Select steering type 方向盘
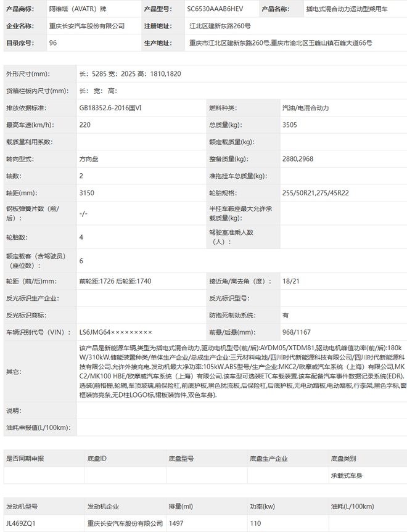This screenshot has height=532, width=407. point(89,159)
